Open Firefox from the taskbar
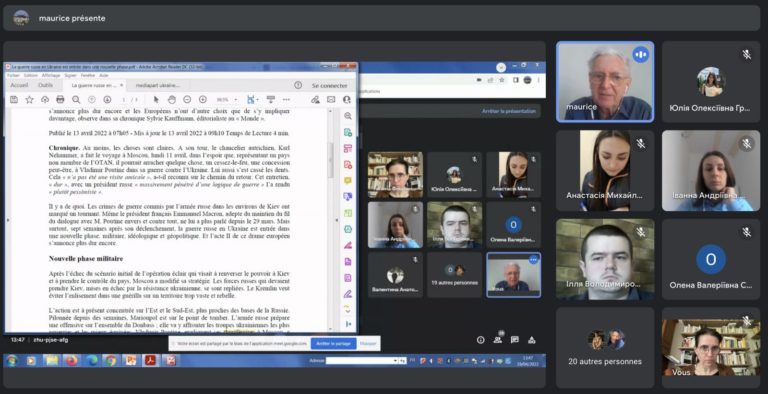 click(x=72, y=361)
